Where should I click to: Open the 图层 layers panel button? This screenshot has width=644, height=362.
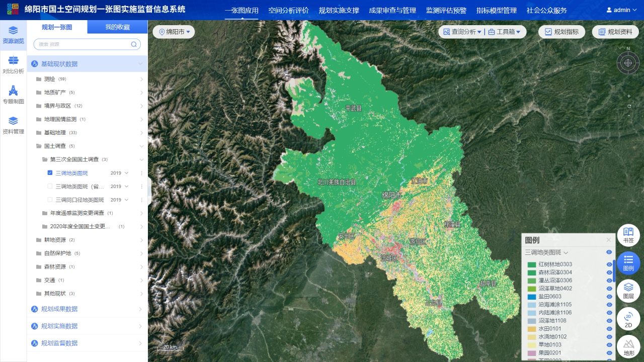pos(628,291)
